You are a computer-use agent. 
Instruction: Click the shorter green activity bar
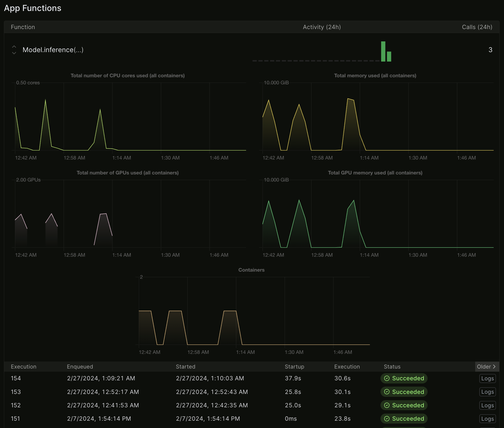pos(389,57)
